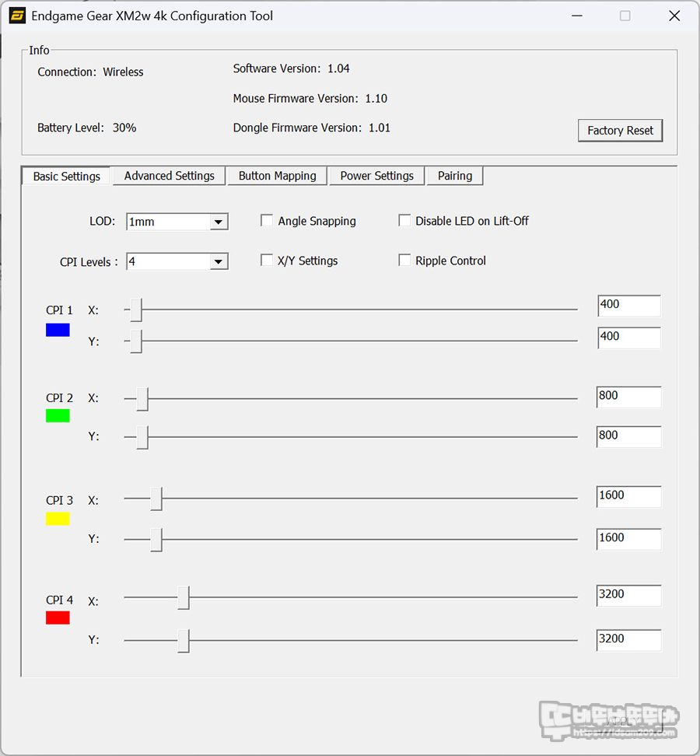
Task: Click the CPI 2 X value field showing 800
Action: coord(628,397)
